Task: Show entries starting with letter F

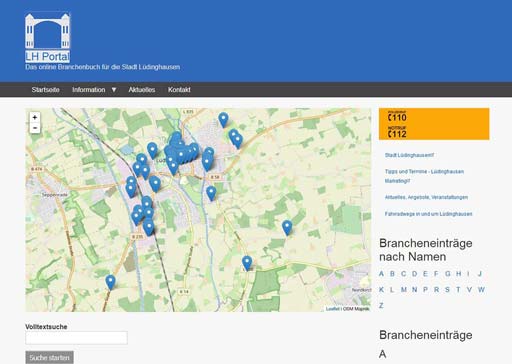Action: (x=436, y=274)
